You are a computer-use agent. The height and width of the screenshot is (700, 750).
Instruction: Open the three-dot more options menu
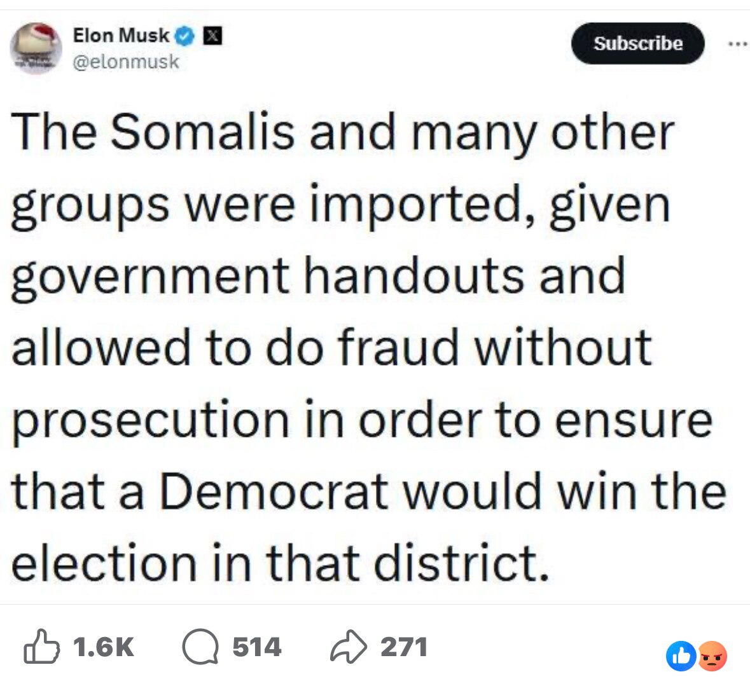(737, 44)
